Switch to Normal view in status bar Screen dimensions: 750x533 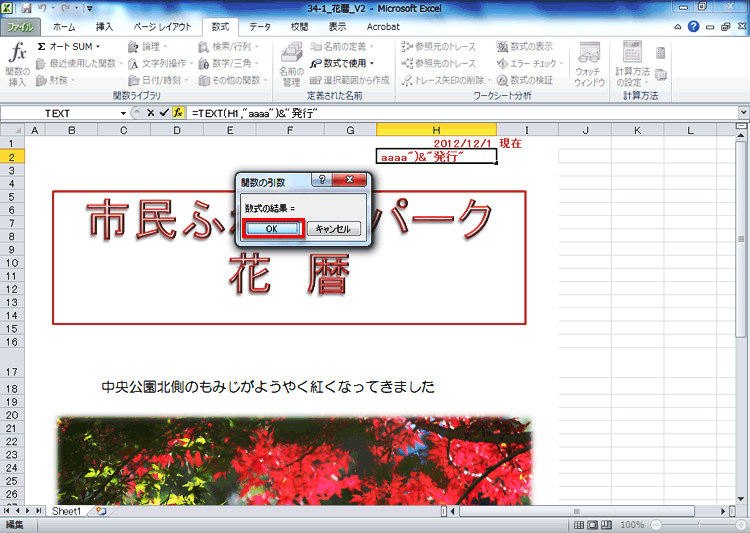(578, 525)
